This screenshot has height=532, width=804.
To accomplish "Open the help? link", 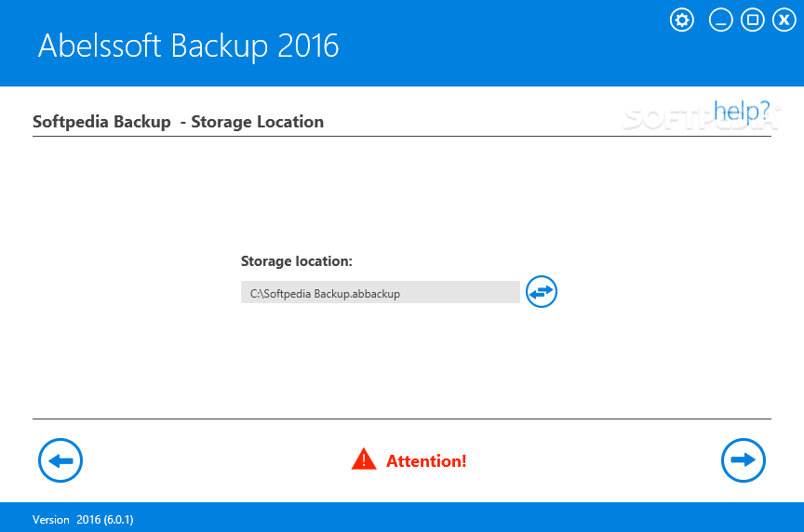I will [x=742, y=112].
